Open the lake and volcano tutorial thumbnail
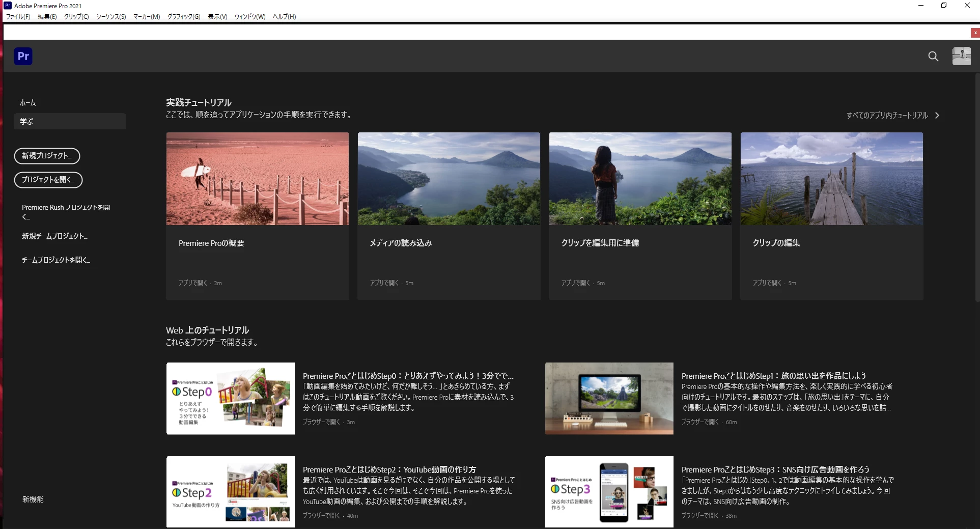Screen dimensions: 980x529 (x=449, y=179)
